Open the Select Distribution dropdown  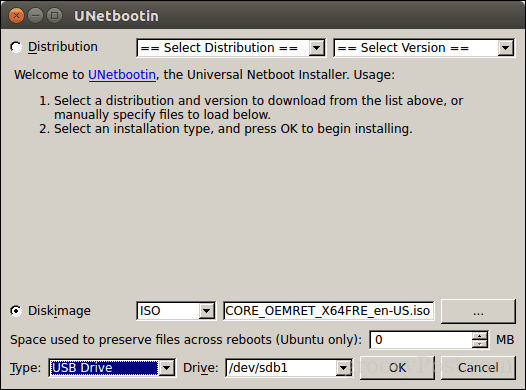click(x=231, y=48)
